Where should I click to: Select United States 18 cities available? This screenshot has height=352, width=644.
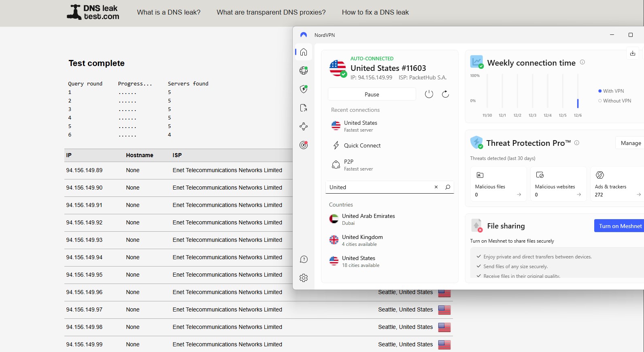point(390,261)
